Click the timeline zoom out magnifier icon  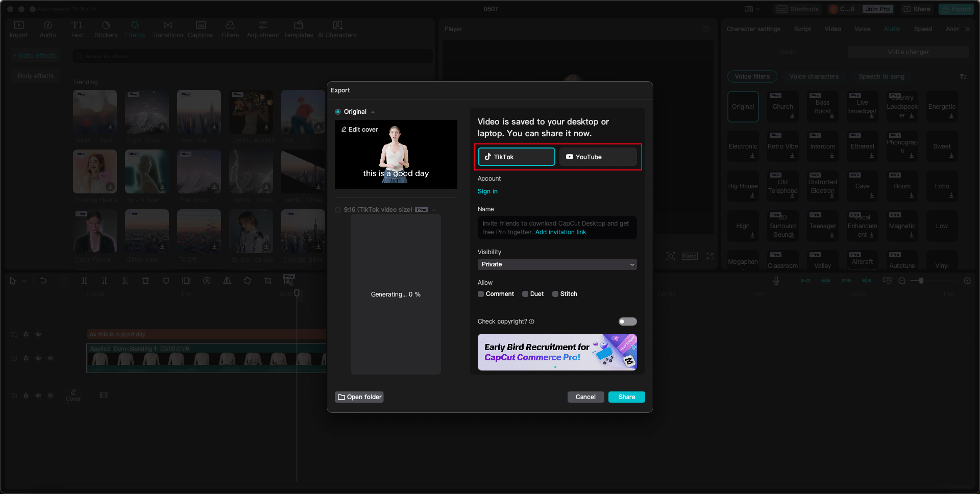pyautogui.click(x=902, y=281)
